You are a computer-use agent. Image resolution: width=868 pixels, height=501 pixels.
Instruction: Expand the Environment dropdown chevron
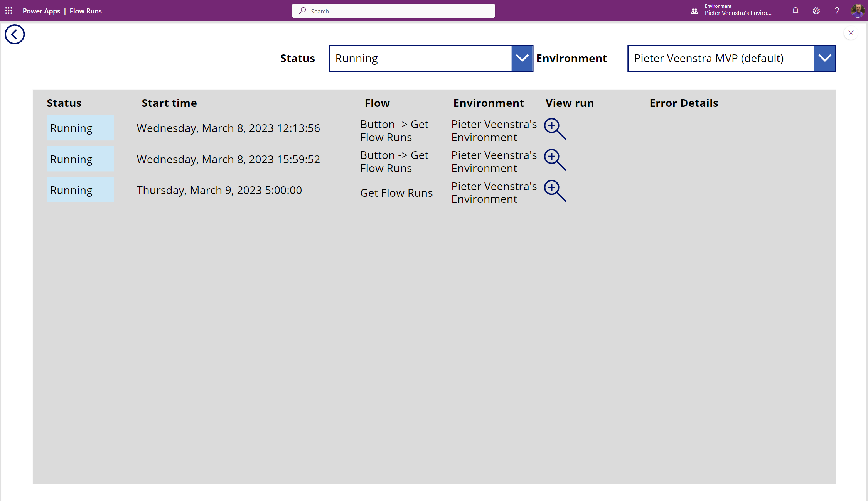coord(824,58)
